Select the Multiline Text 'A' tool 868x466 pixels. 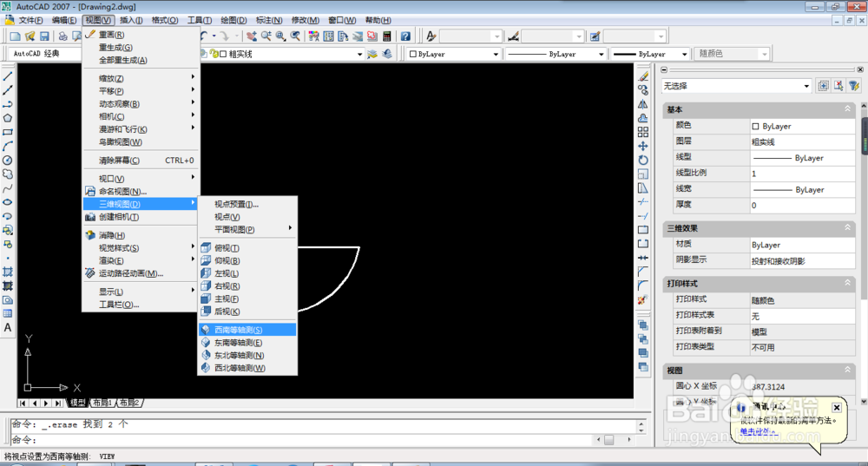[8, 328]
